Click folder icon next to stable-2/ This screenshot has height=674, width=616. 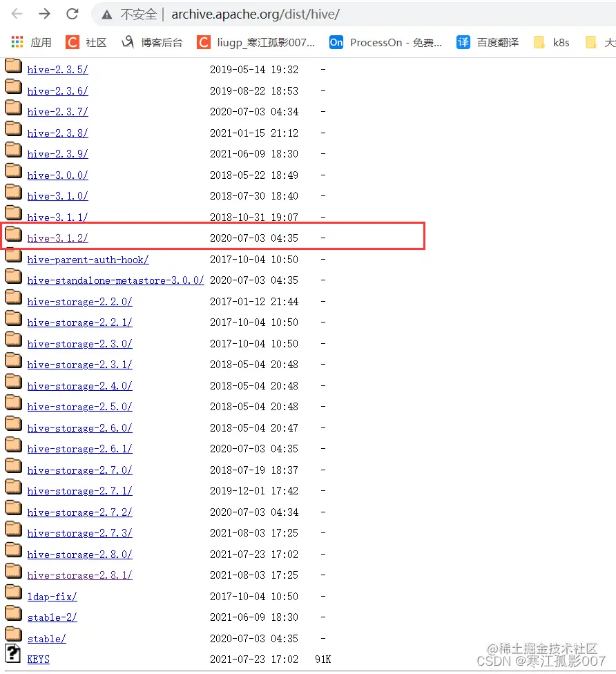click(x=13, y=613)
